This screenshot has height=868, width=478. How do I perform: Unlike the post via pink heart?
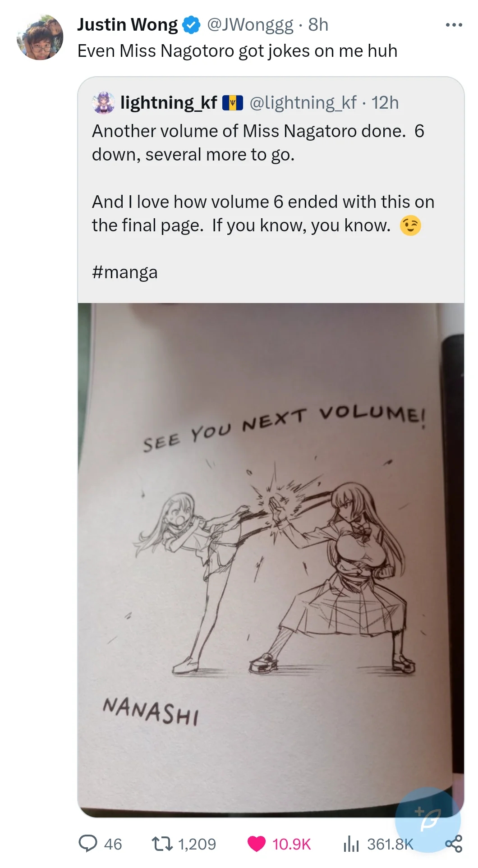[x=257, y=844]
